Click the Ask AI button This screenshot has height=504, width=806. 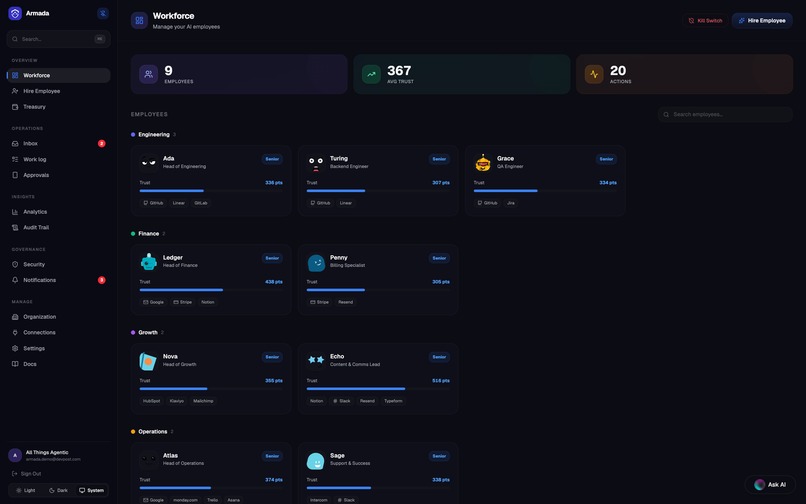pos(770,484)
